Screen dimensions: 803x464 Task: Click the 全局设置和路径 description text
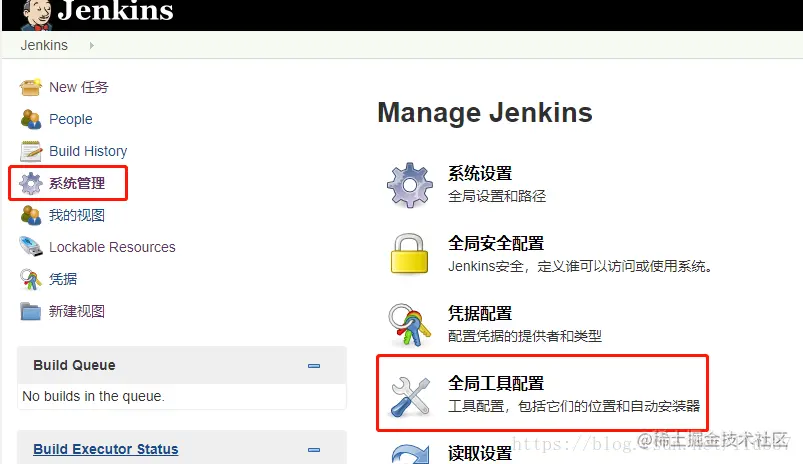click(x=497, y=196)
